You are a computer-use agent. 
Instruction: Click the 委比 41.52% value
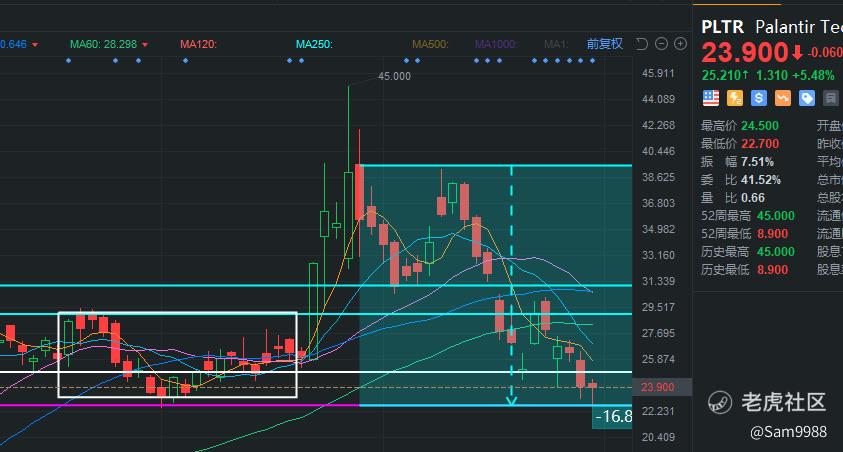[x=761, y=180]
